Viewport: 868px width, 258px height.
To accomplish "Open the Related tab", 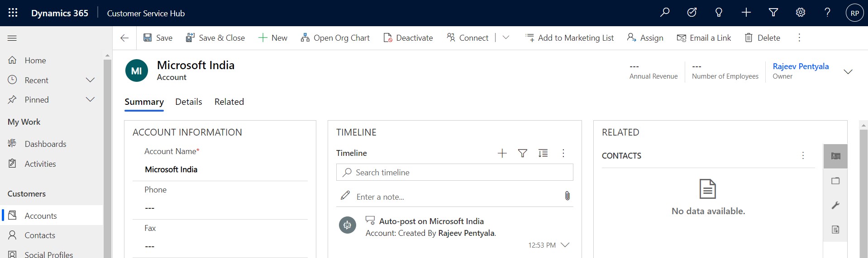I will click(x=229, y=102).
